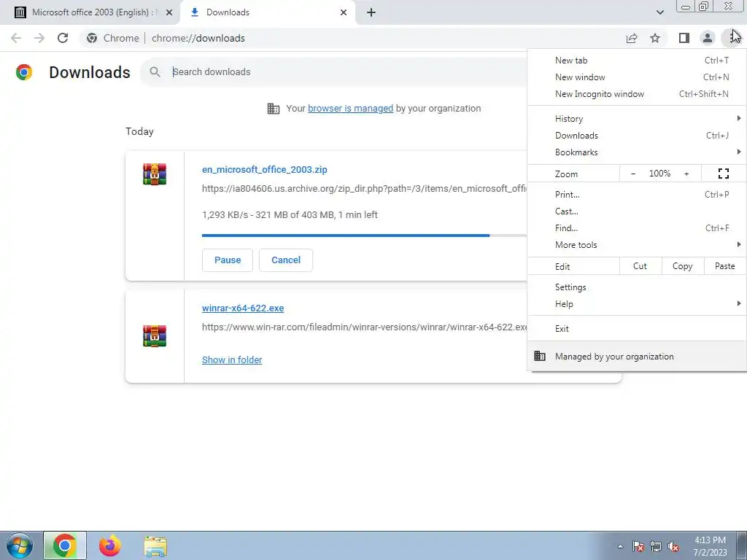Click Show in folder for winrar
The image size is (747, 560).
[x=232, y=360]
